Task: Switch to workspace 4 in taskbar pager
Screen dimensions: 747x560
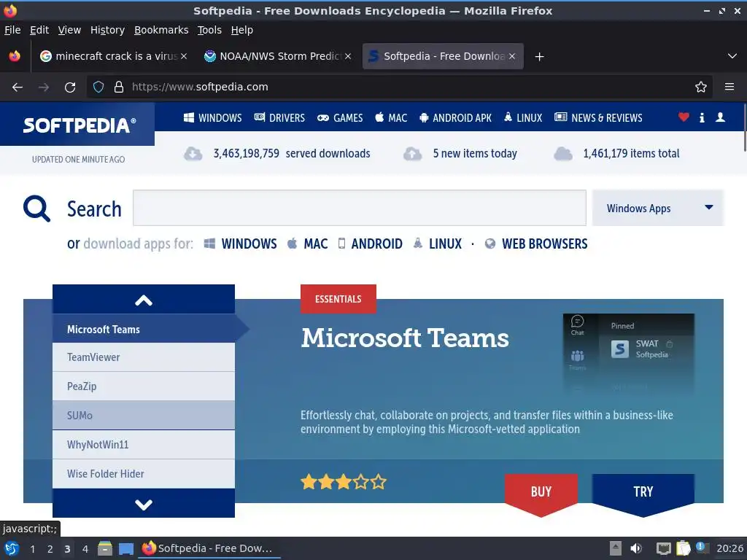Action: point(85,549)
